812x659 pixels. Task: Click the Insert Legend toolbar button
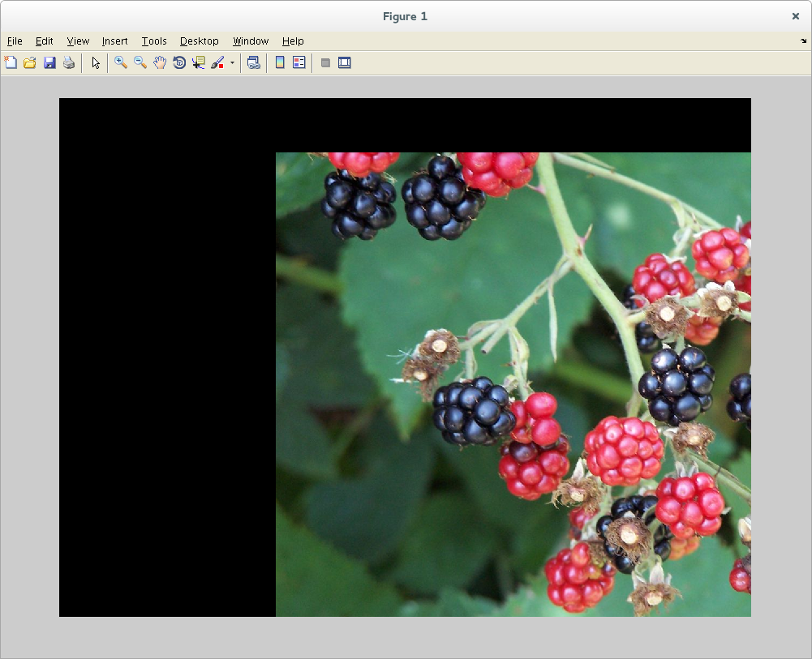click(299, 62)
